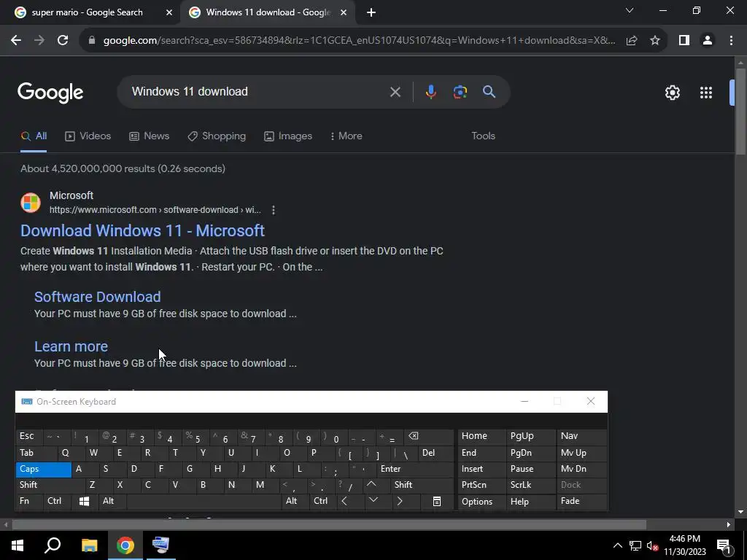Reload the current page
This screenshot has height=560, width=747.
pos(63,41)
